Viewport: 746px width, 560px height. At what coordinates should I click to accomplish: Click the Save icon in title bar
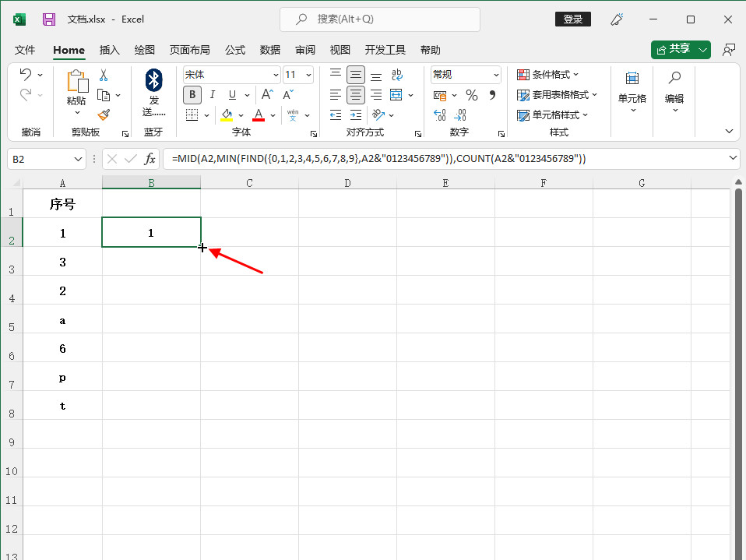pos(49,19)
